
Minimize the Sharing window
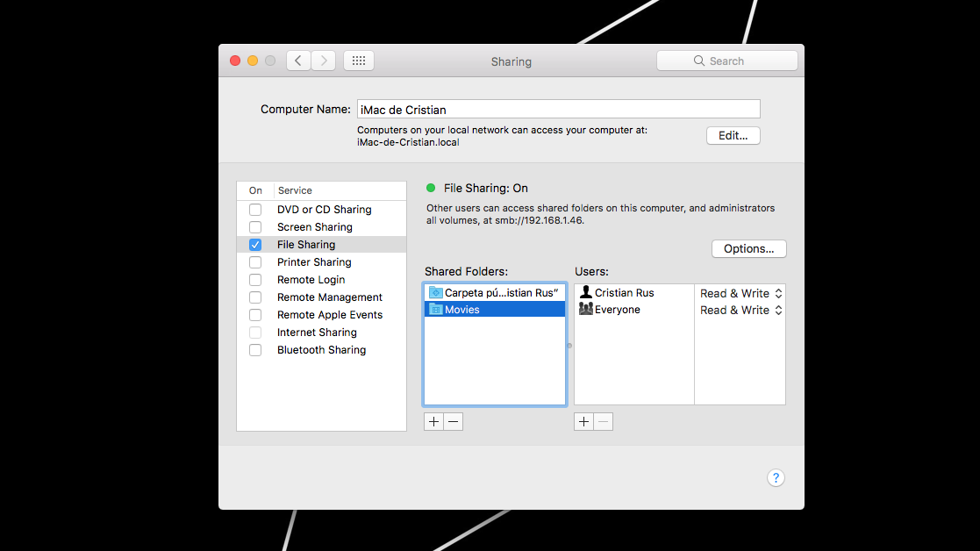[253, 61]
